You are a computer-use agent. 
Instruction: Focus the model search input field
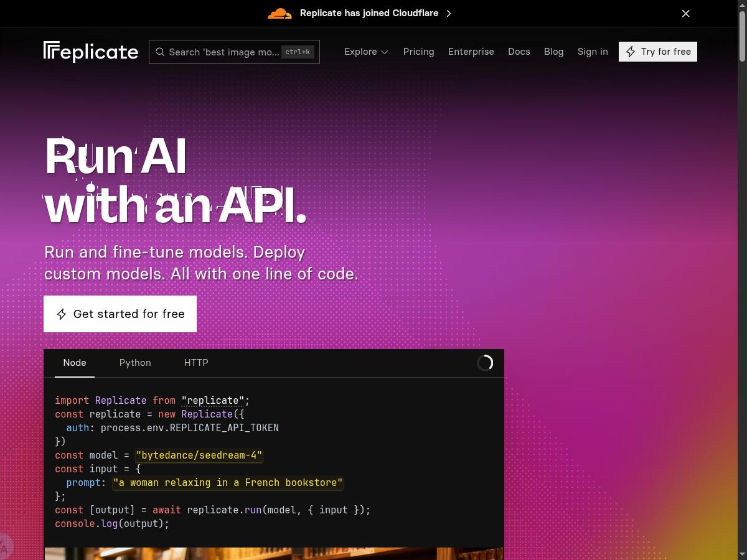coord(224,52)
